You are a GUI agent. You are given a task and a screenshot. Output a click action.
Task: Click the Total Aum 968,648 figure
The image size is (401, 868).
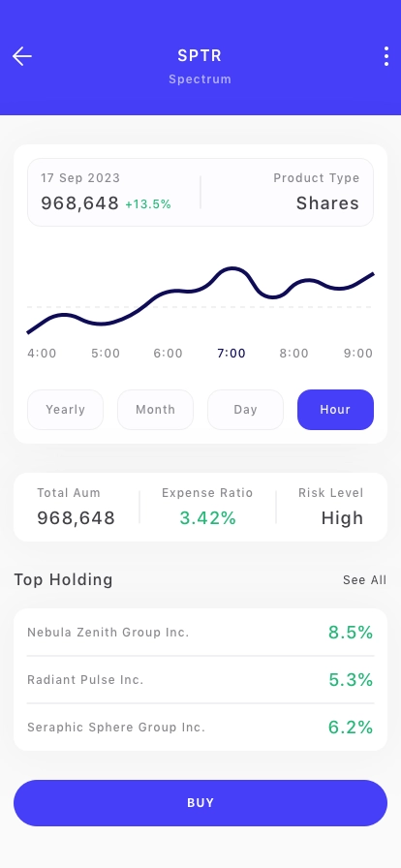76,518
